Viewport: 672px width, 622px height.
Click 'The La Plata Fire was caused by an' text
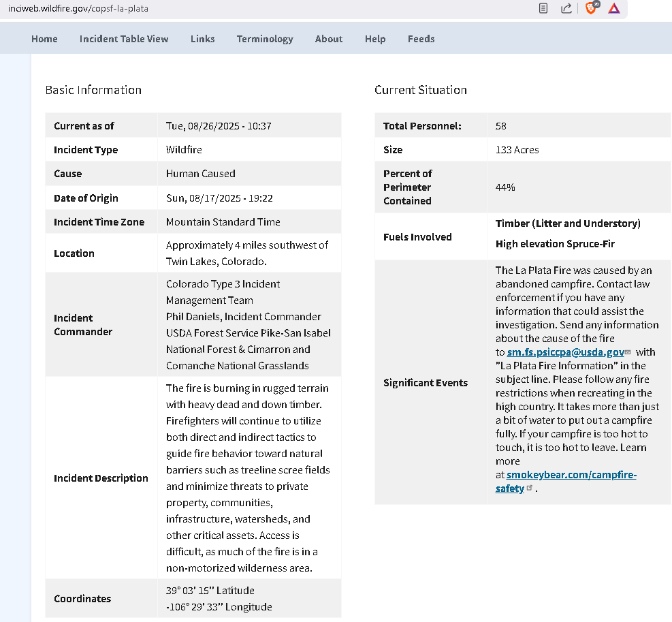573,270
